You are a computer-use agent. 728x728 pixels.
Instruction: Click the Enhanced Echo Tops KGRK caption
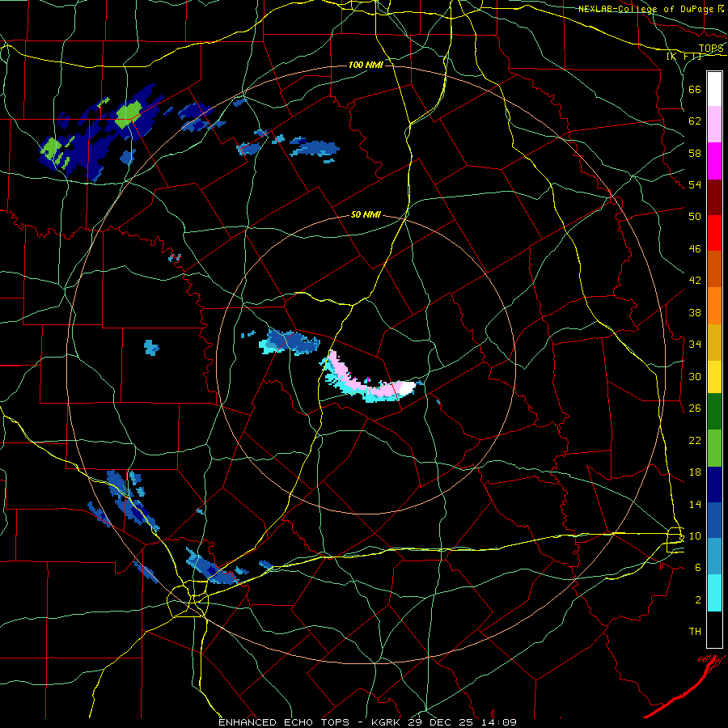pos(367,722)
